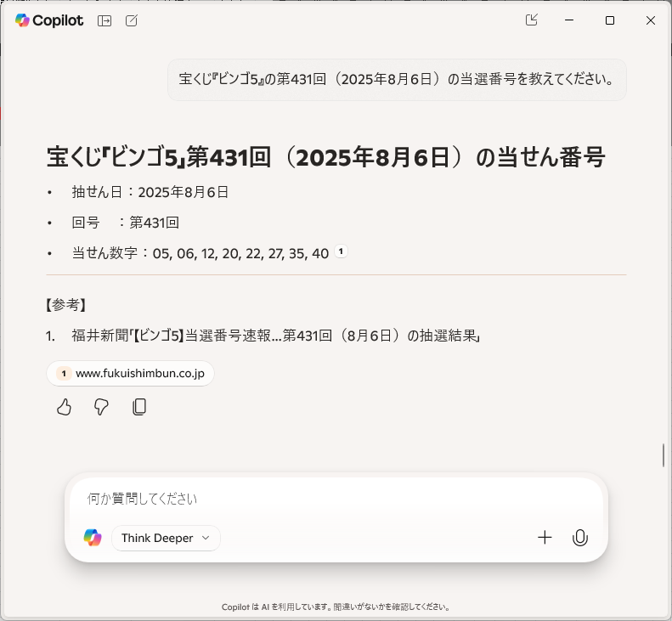This screenshot has width=672, height=621.
Task: Give thumbs down to the response
Action: pyautogui.click(x=101, y=407)
